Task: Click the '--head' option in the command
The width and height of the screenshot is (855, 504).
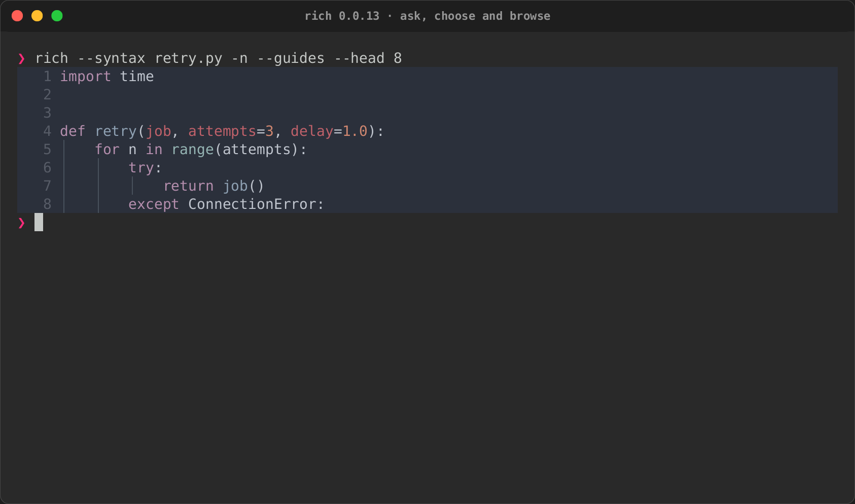Action: point(360,58)
